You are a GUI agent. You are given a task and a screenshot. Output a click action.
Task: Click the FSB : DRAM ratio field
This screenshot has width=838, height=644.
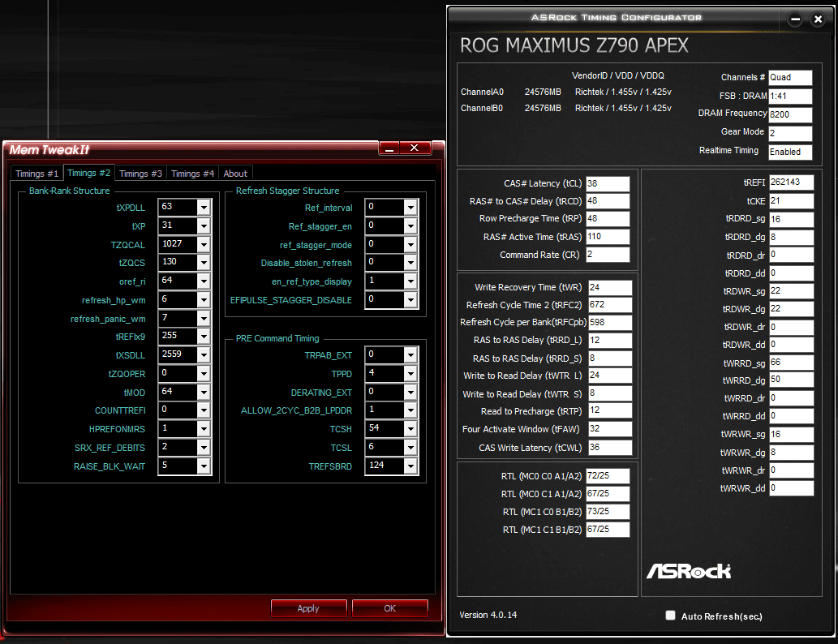790,97
